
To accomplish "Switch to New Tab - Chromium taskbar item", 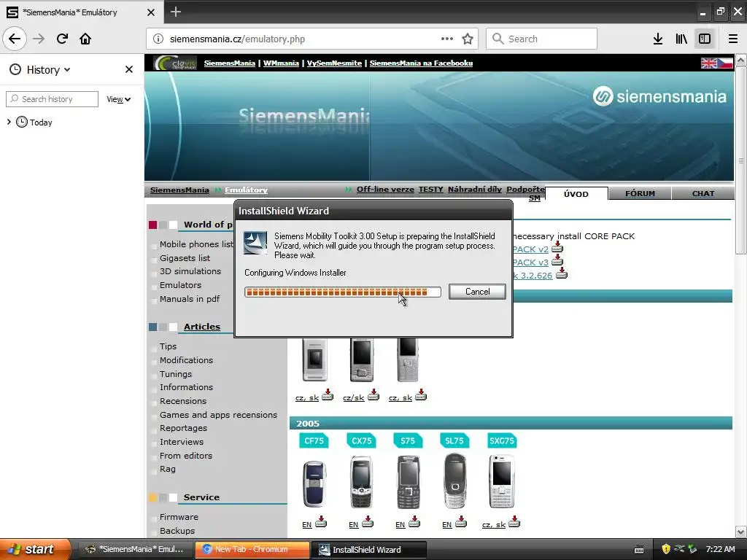I will 252,550.
